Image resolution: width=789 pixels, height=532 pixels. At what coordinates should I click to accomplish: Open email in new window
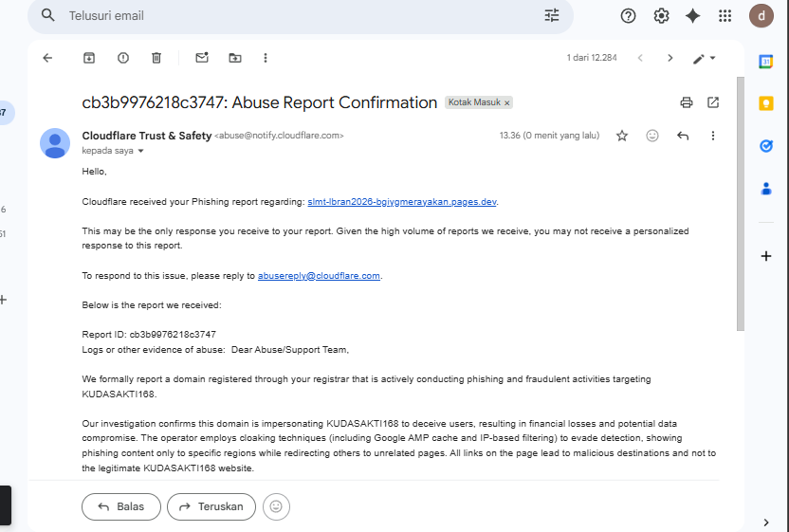point(713,102)
